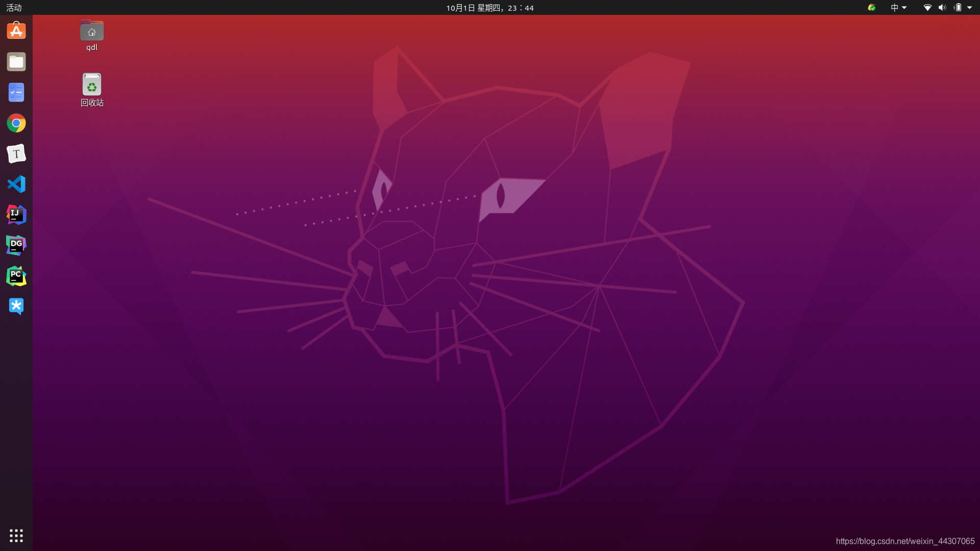980x551 pixels.
Task: Click the 活动 Activities button
Action: click(14, 8)
